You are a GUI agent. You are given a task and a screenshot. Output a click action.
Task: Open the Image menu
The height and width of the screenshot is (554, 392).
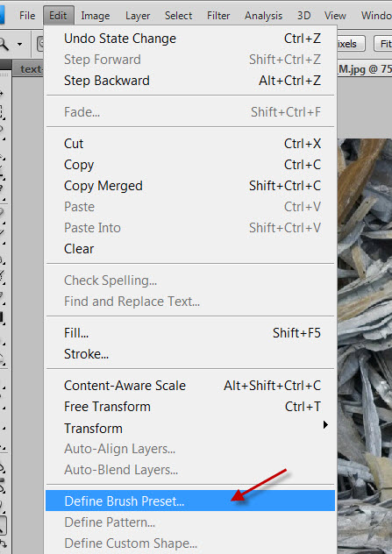96,16
